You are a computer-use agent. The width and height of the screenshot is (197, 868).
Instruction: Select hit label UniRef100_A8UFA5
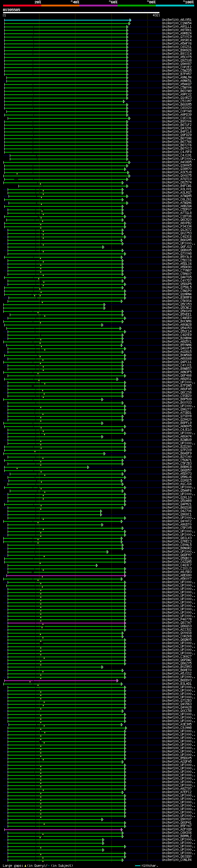pyautogui.click(x=177, y=389)
